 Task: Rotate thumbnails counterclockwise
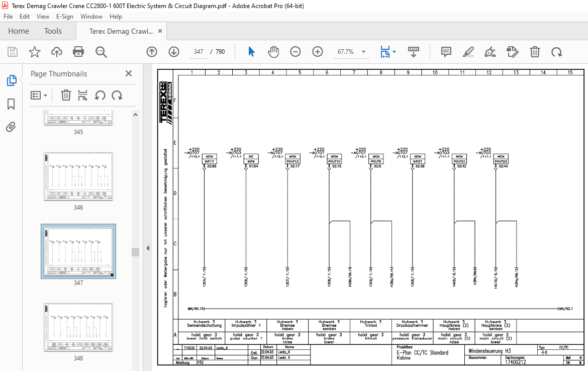(100, 96)
